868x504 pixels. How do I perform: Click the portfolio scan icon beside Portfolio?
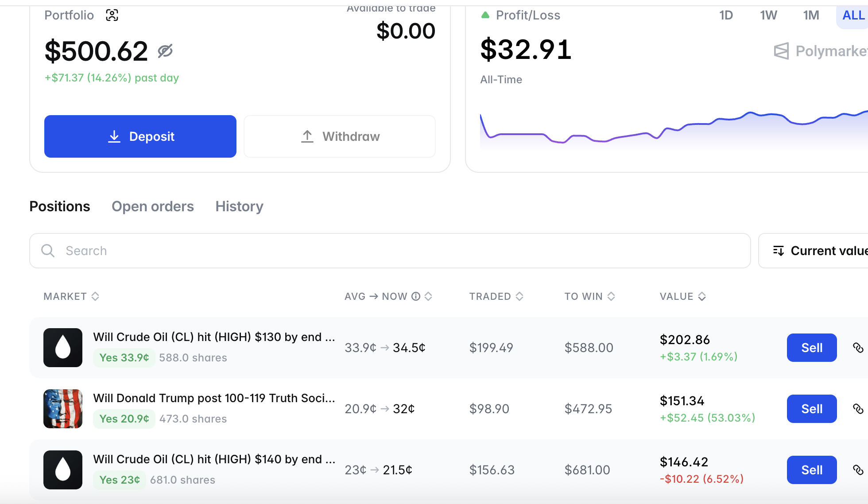112,16
